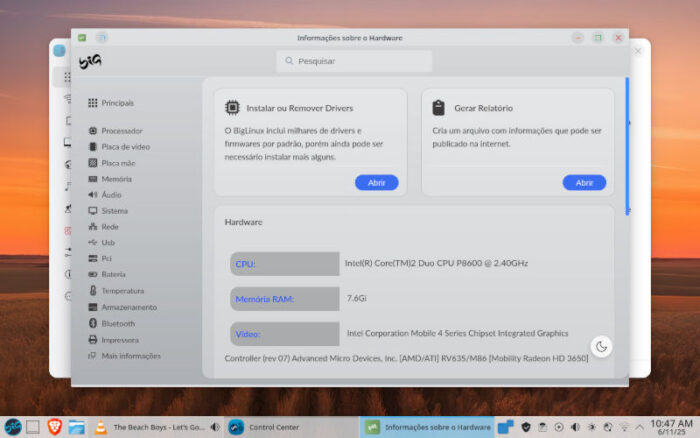Image resolution: width=700 pixels, height=438 pixels.
Task: Click the Áudio speaker icon in sidebar
Action: [x=92, y=195]
